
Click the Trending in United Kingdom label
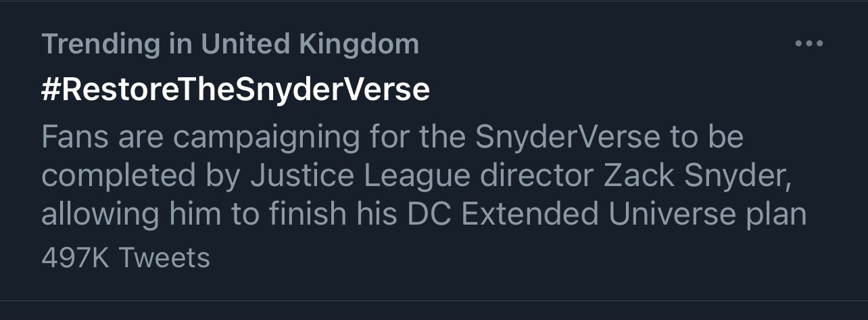(230, 45)
